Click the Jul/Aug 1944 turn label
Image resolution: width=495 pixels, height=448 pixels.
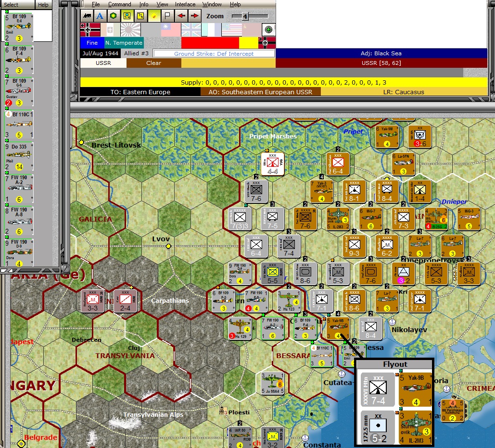click(101, 53)
